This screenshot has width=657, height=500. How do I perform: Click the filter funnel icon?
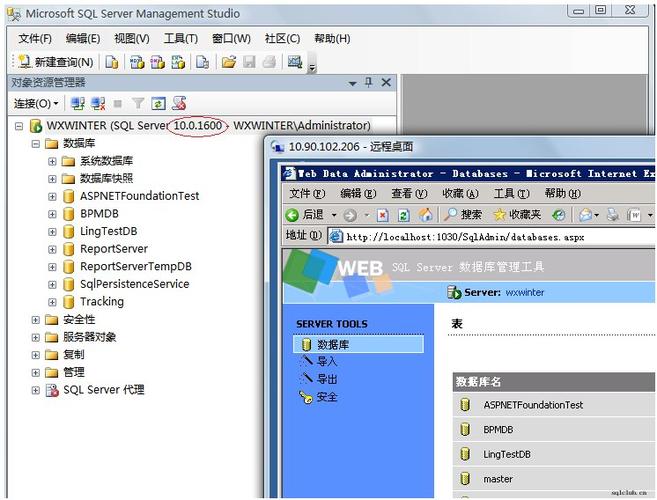(138, 103)
